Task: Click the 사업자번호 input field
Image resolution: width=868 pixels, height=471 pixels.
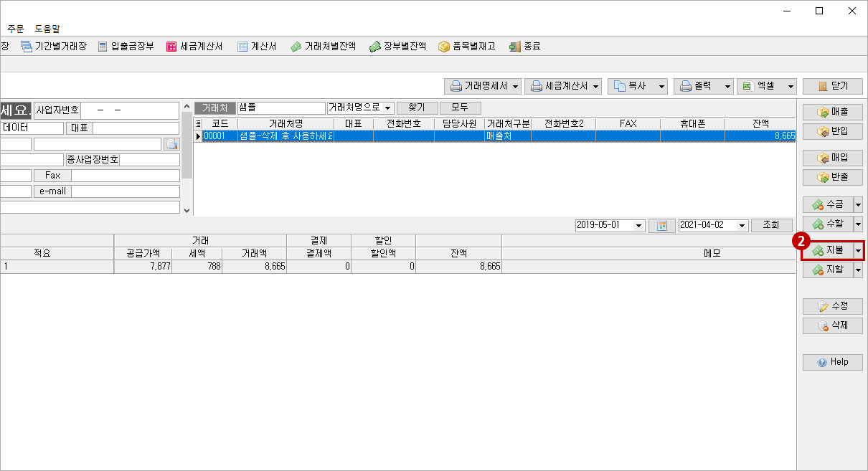Action: (129, 110)
